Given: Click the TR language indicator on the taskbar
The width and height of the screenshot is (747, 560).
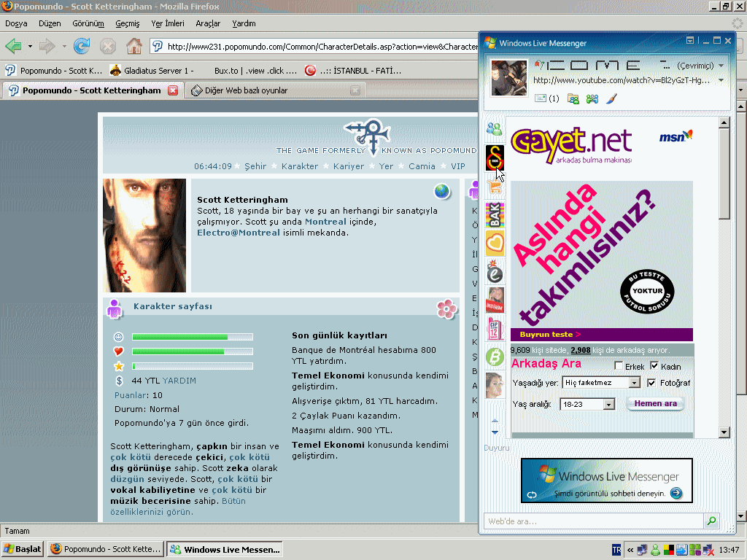Looking at the screenshot, I should click(x=616, y=550).
